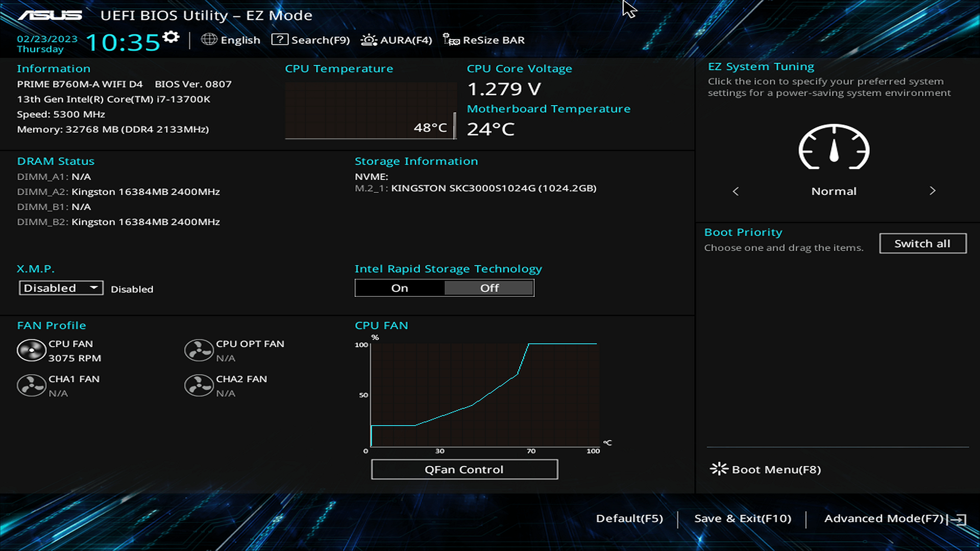Click the right arrow in EZ System Tuning
The width and height of the screenshot is (980, 551).
(x=932, y=191)
